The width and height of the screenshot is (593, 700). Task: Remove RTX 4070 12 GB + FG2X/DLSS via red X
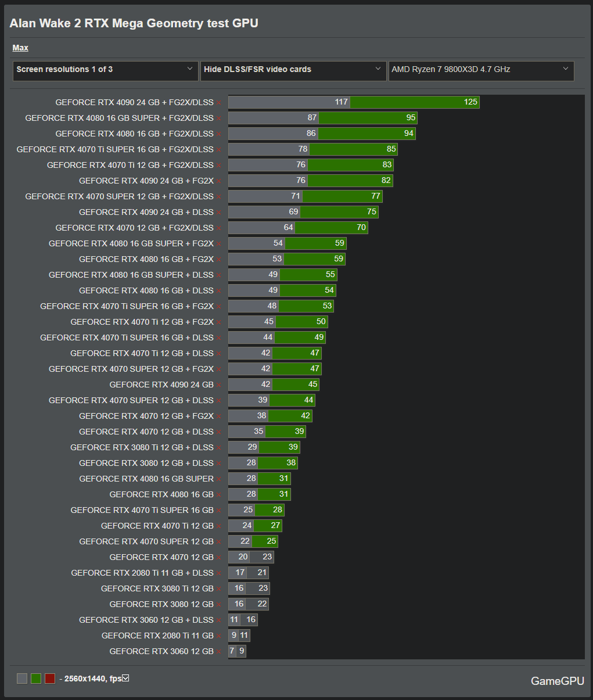(x=219, y=228)
